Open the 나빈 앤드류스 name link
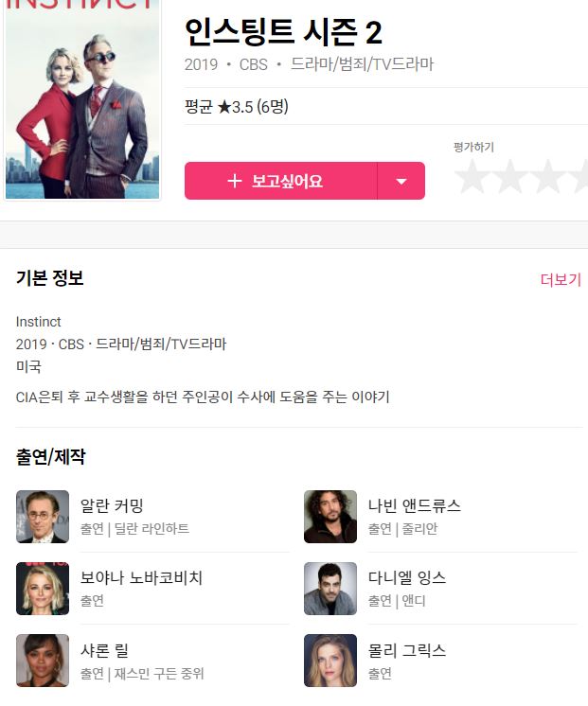 [415, 505]
